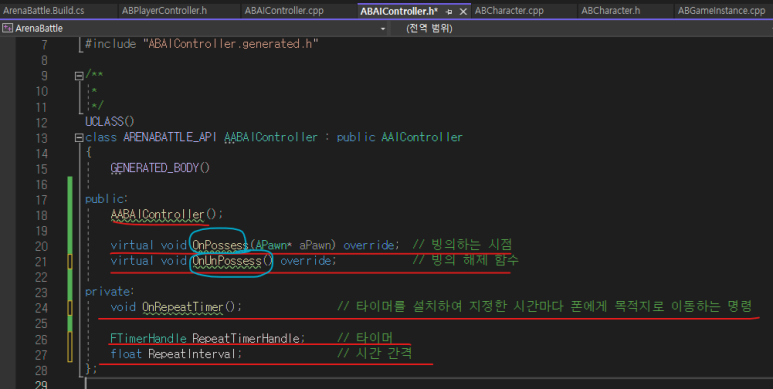Close the ABAIController.h tab

(x=463, y=11)
